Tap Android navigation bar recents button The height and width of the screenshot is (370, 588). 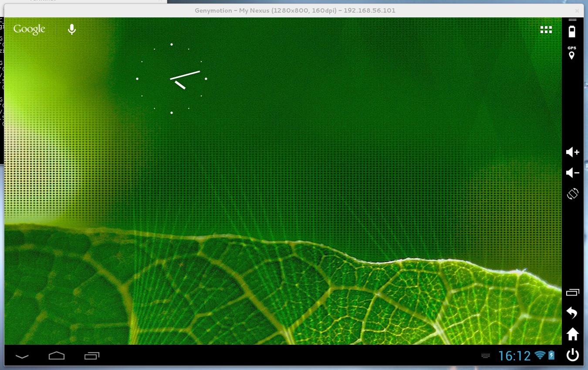(91, 356)
